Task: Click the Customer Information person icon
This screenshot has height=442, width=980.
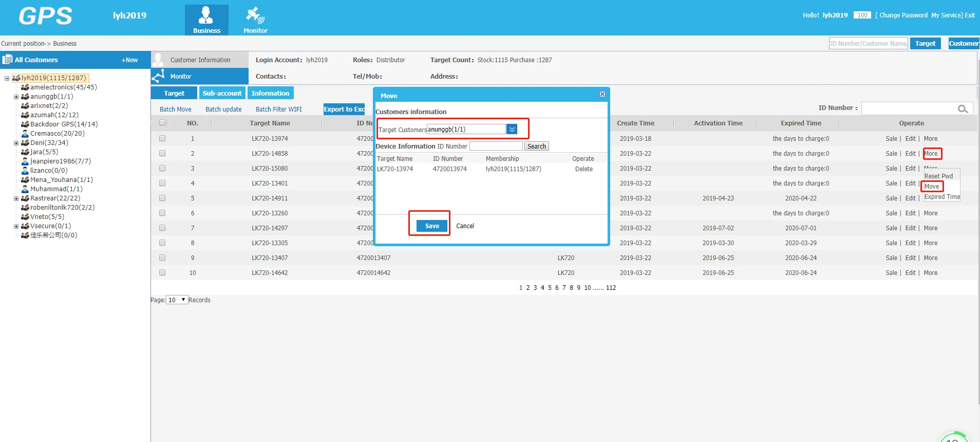Action: pyautogui.click(x=158, y=60)
